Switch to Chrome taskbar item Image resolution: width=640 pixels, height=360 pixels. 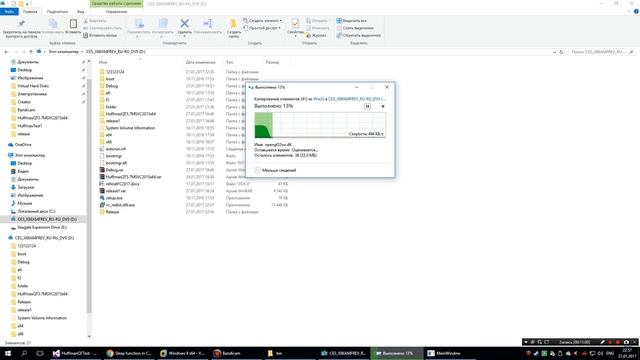129,353
